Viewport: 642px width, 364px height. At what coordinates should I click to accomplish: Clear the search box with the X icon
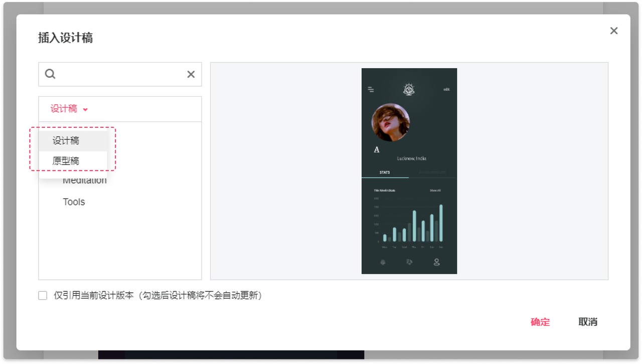coord(191,74)
